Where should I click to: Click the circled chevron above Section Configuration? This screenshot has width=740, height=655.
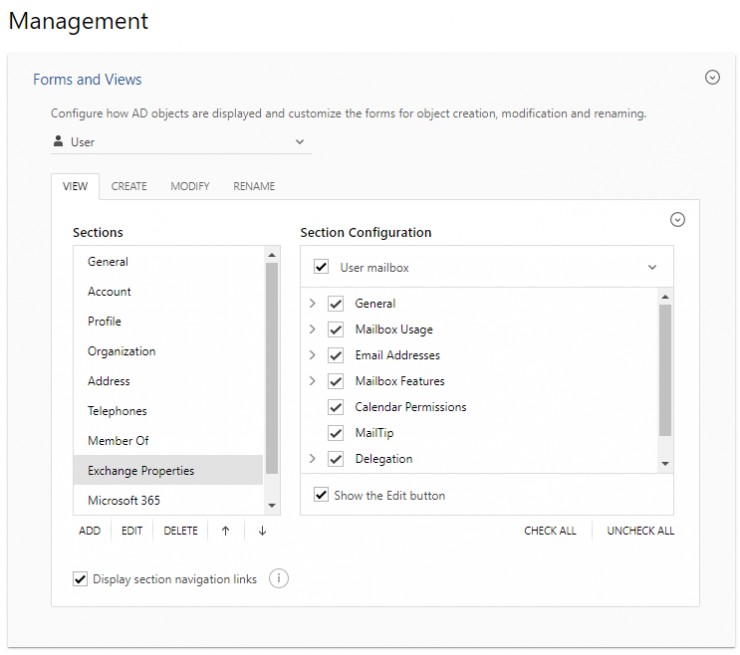tap(677, 220)
